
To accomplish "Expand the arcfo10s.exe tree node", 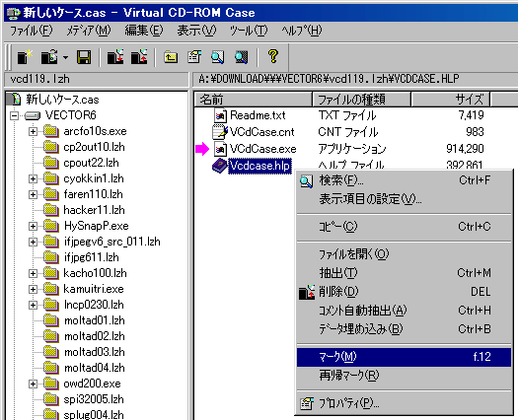I will point(33,131).
